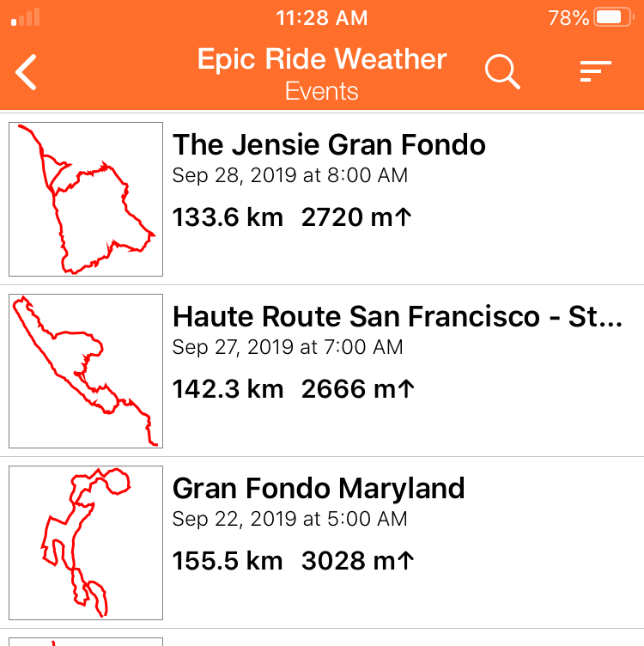644x646 pixels.
Task: Go back using the left chevron arrow
Action: click(26, 72)
